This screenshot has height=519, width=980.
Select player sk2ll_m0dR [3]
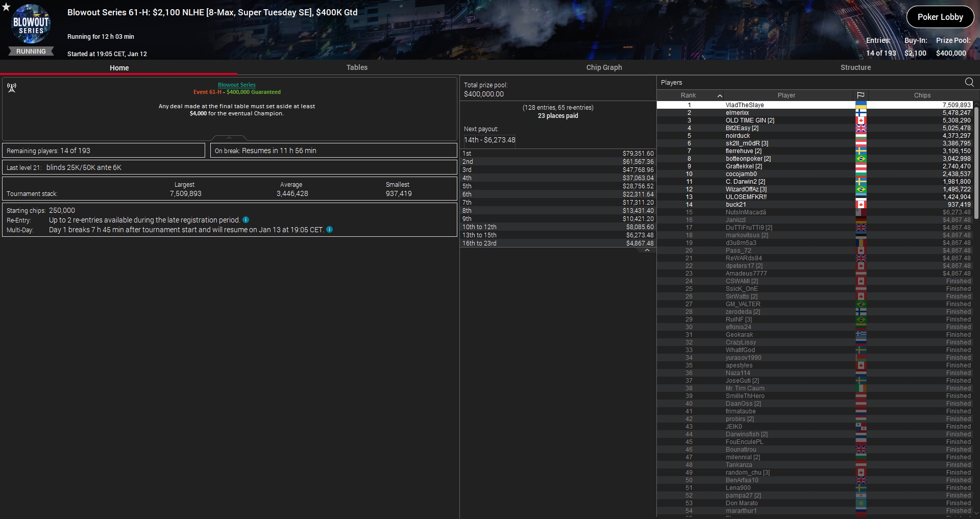point(815,143)
